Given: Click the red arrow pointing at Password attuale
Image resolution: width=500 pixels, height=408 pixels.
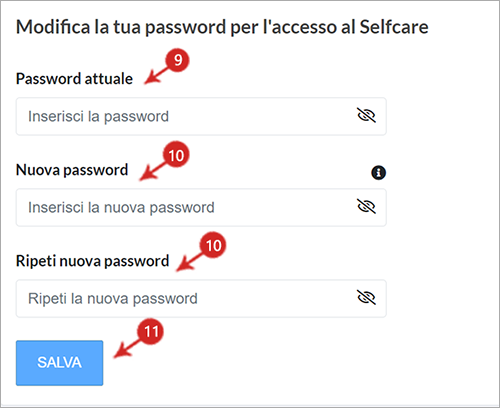Looking at the screenshot, I should point(156,76).
